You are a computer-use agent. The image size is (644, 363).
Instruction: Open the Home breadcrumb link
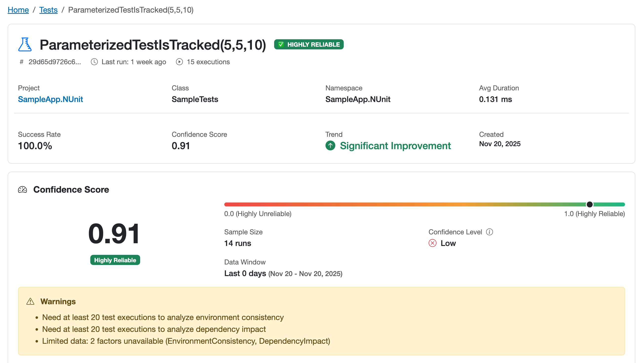click(18, 10)
